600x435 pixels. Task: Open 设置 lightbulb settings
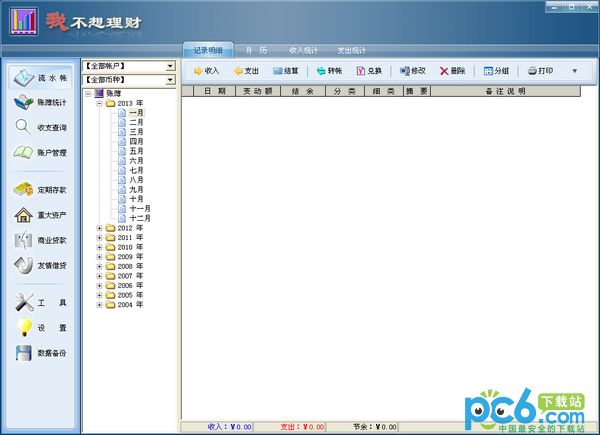pos(40,327)
